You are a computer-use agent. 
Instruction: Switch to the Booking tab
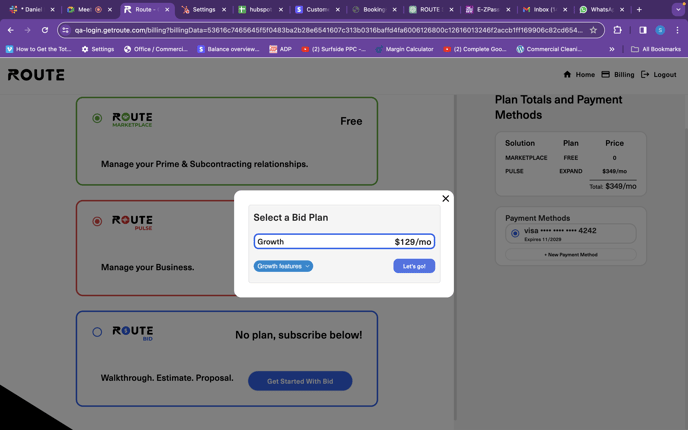tap(373, 9)
